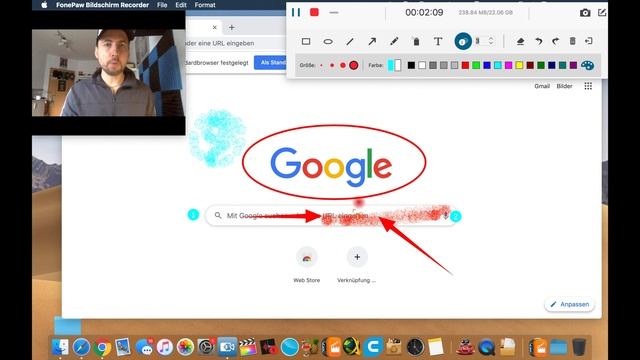This screenshot has height=360, width=640.
Task: Select the Arrow drawing tool
Action: (x=372, y=41)
